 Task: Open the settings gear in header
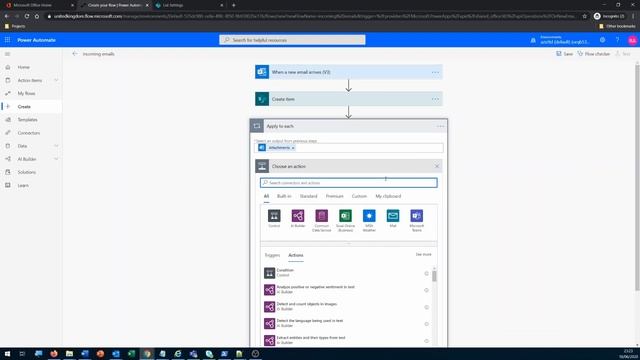[602, 40]
